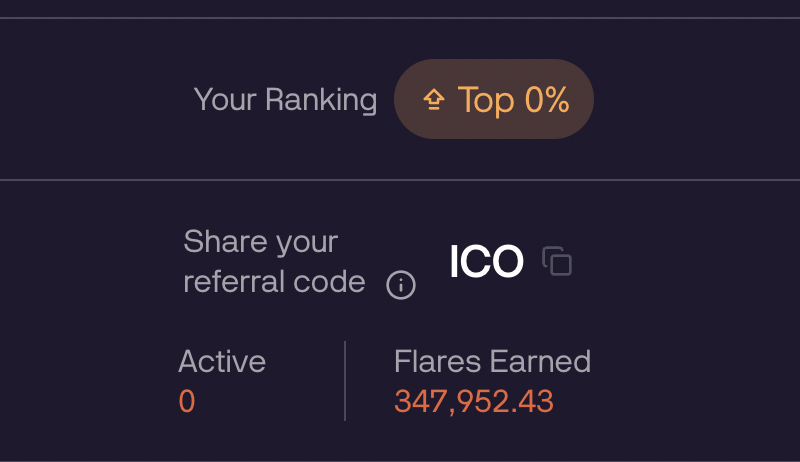Image resolution: width=800 pixels, height=462 pixels.
Task: Click the 'Flares Earned' label
Action: pyautogui.click(x=492, y=361)
